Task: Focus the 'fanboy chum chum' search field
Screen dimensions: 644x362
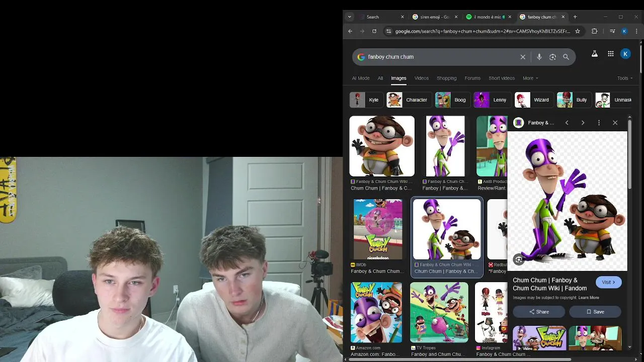Action: pyautogui.click(x=441, y=57)
